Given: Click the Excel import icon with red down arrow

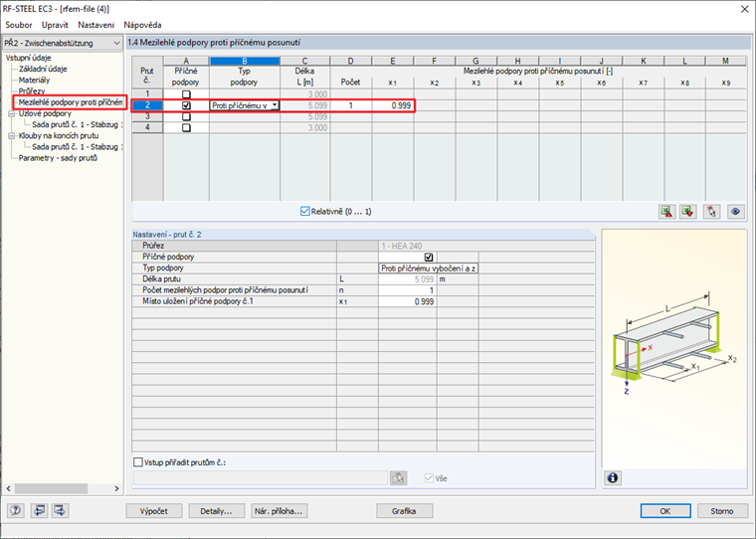Looking at the screenshot, I should [688, 212].
